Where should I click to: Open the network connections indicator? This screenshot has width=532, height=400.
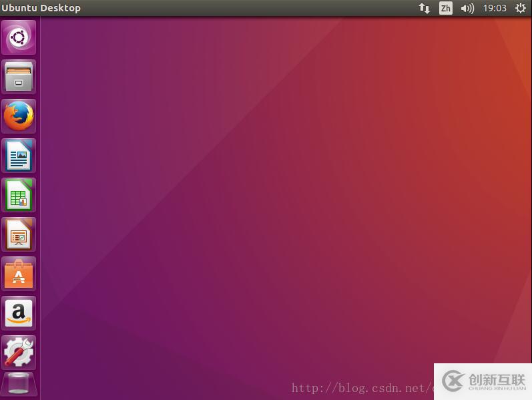424,8
